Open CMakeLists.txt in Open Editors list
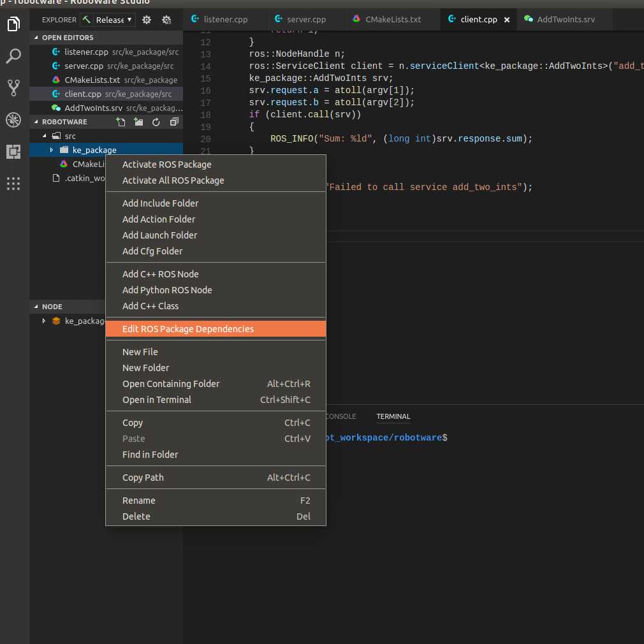This screenshot has height=644, width=644. [x=106, y=80]
